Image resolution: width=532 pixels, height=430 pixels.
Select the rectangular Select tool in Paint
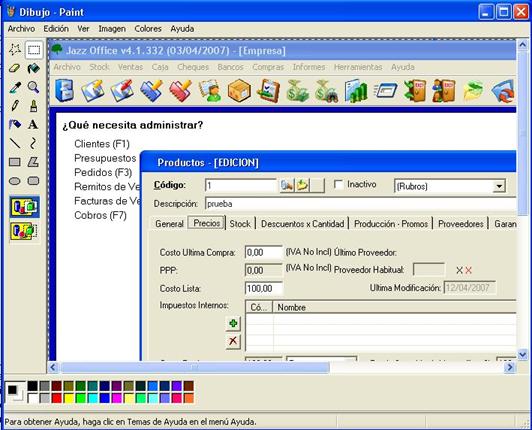click(34, 50)
